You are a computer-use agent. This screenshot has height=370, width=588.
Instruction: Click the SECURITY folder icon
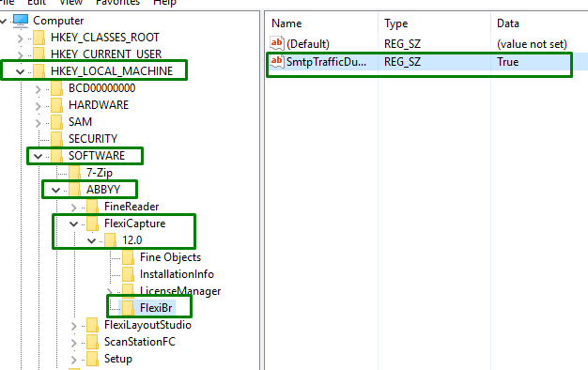(x=56, y=139)
